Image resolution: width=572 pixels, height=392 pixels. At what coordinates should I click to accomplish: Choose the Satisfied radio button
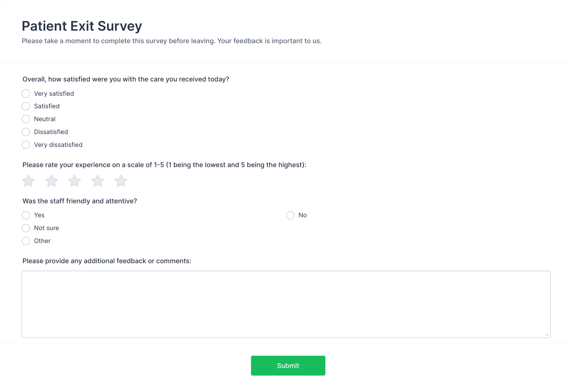[x=26, y=106]
